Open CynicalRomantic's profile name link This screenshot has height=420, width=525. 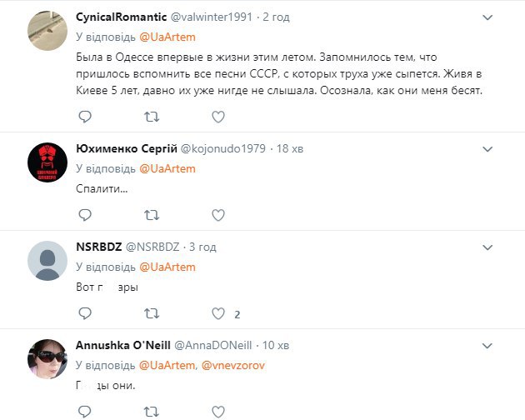[120, 17]
